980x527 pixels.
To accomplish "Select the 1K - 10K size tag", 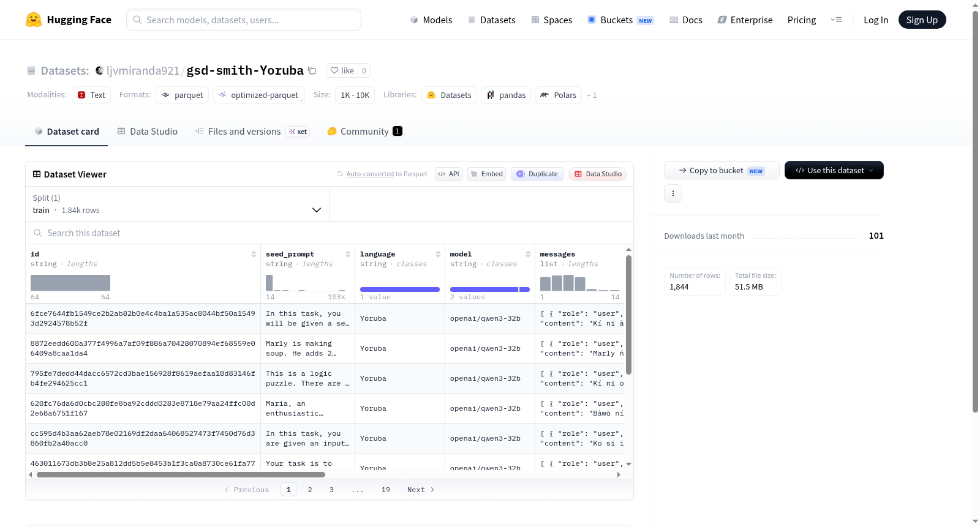I will pos(355,95).
